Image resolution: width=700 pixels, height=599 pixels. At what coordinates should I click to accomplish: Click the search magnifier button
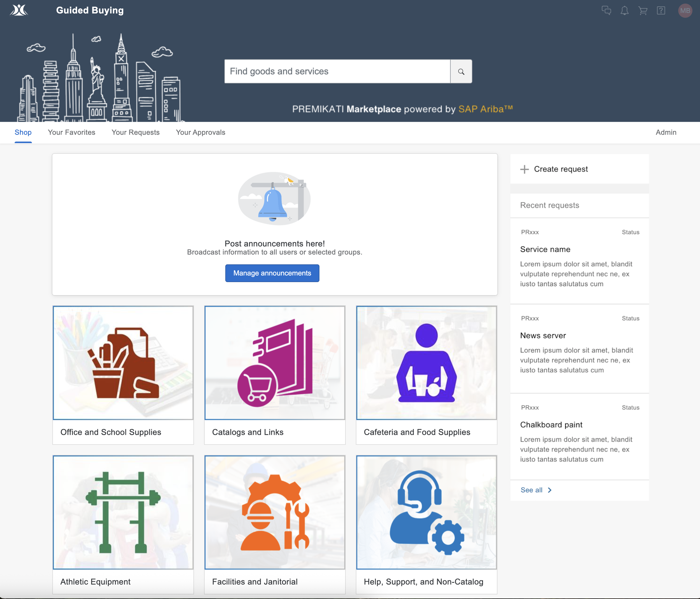(x=461, y=72)
